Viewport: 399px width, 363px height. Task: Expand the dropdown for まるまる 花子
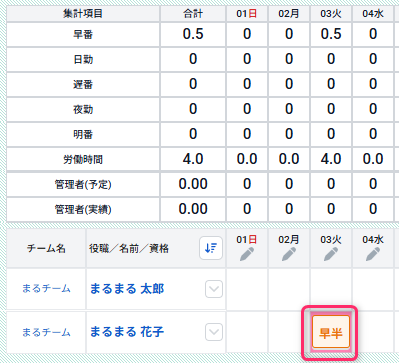click(x=214, y=332)
